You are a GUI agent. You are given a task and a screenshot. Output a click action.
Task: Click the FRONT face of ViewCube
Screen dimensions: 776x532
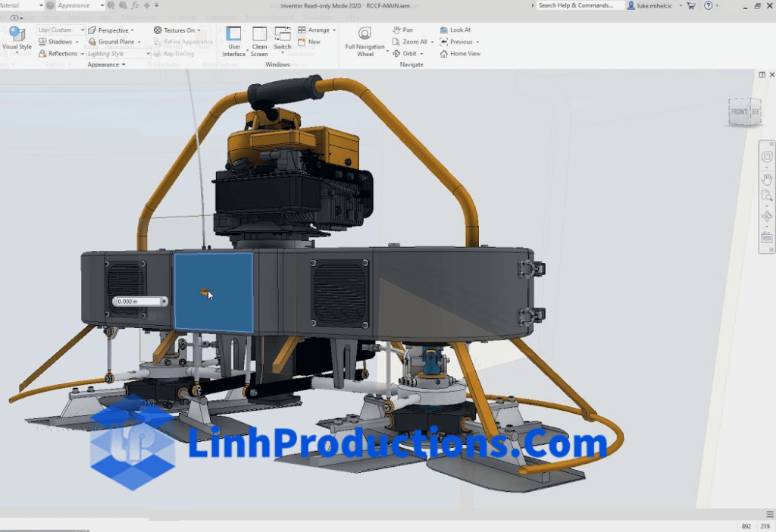739,112
